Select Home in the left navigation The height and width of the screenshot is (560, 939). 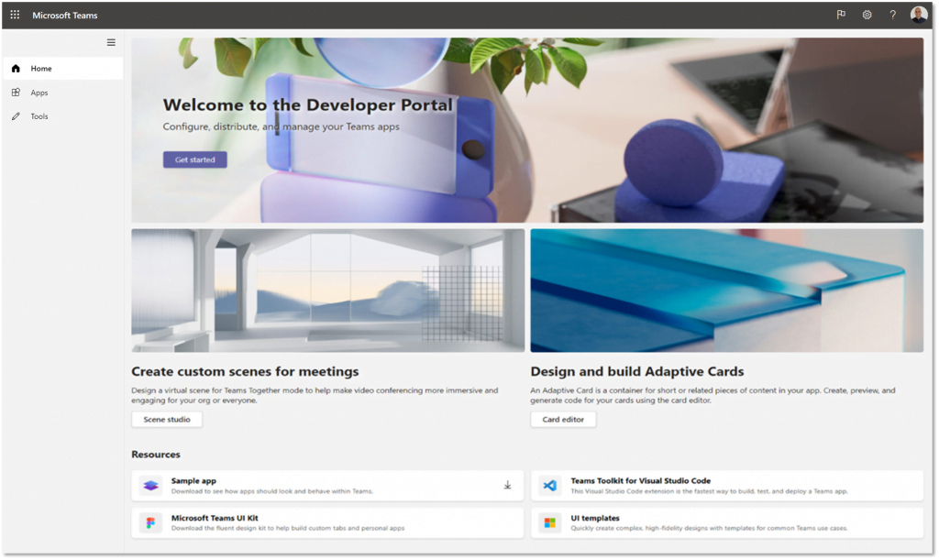coord(41,69)
